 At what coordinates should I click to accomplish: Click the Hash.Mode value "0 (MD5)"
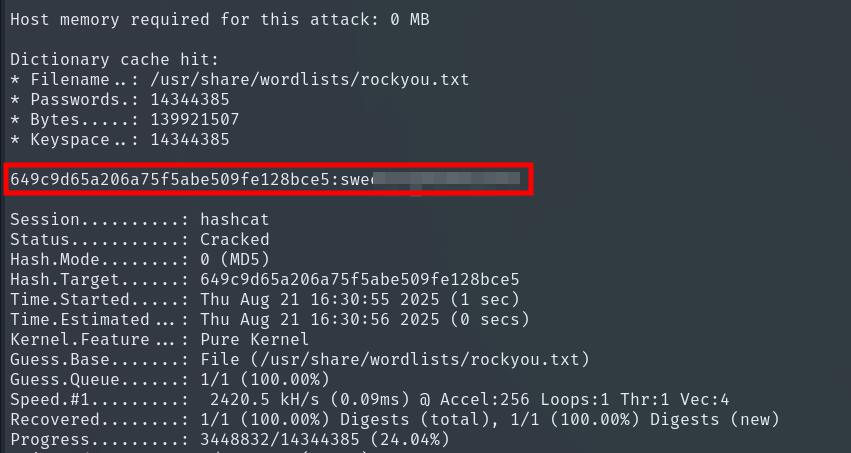point(234,260)
